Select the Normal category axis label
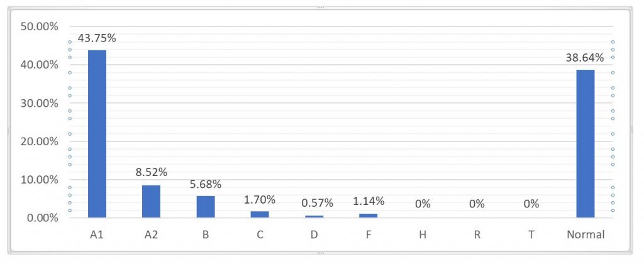 [585, 234]
